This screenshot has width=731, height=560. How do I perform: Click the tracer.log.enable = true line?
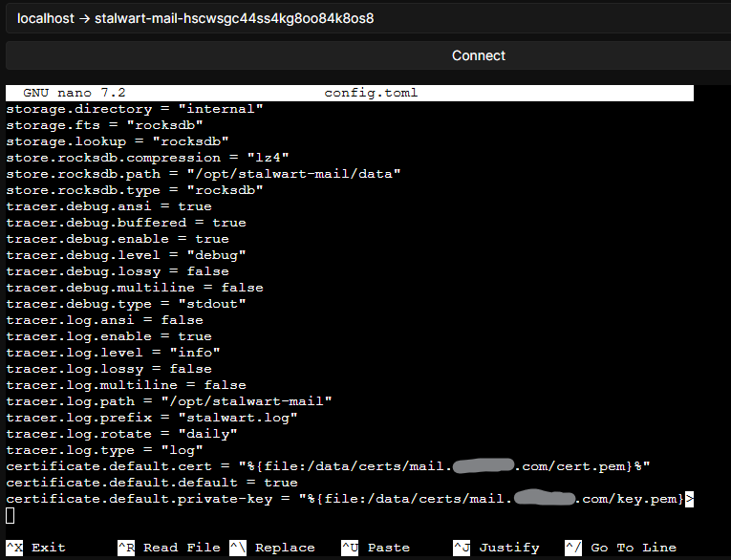(x=109, y=336)
